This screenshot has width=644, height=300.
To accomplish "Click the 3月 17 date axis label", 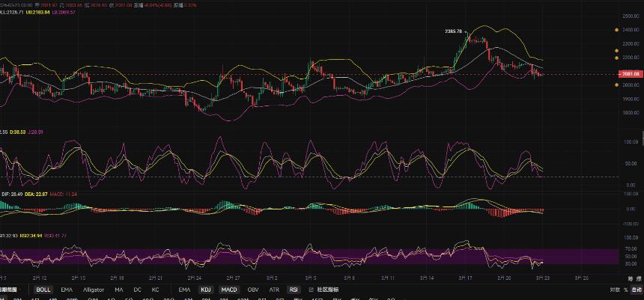I will tap(466, 278).
